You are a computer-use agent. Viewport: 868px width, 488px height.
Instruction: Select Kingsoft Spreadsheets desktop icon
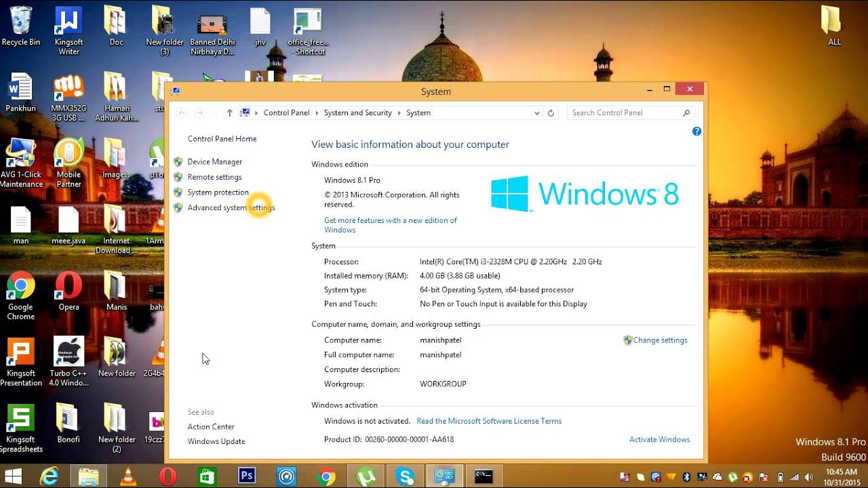tap(20, 428)
